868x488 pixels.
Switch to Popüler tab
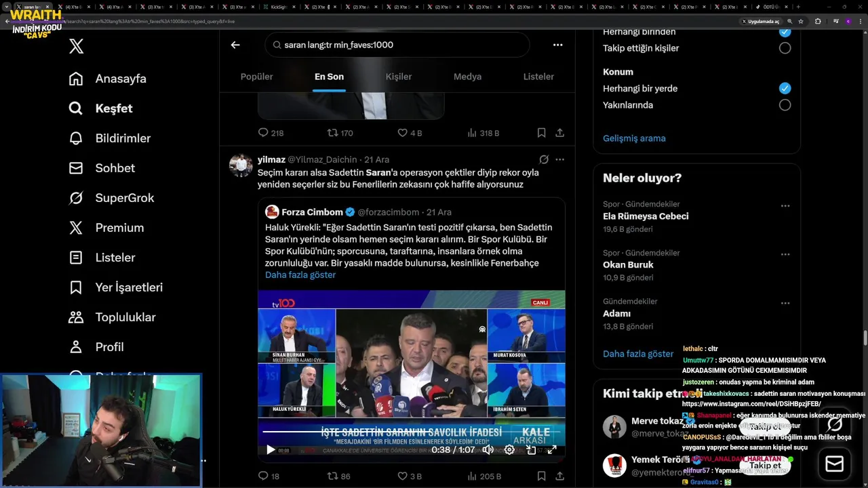point(256,77)
